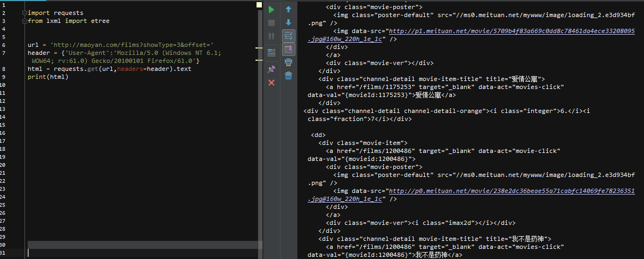Click on 'from lxml import etree' line
The width and height of the screenshot is (644, 259).
tap(69, 21)
